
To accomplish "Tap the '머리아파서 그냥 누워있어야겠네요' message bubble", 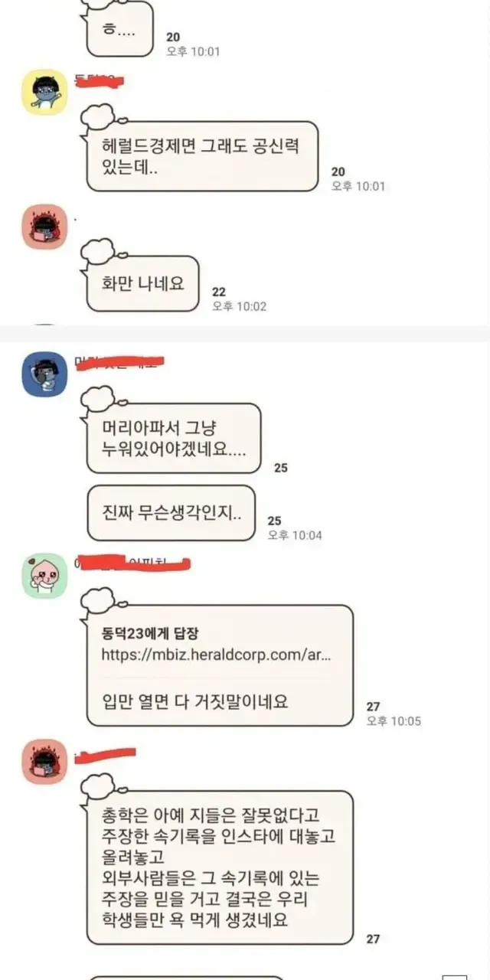I will (x=173, y=439).
